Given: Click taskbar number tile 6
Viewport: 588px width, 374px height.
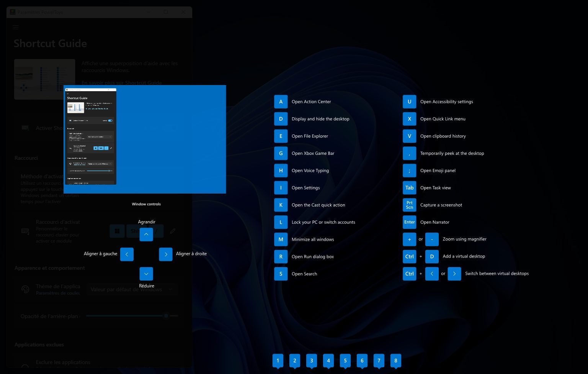Looking at the screenshot, I should tap(362, 361).
